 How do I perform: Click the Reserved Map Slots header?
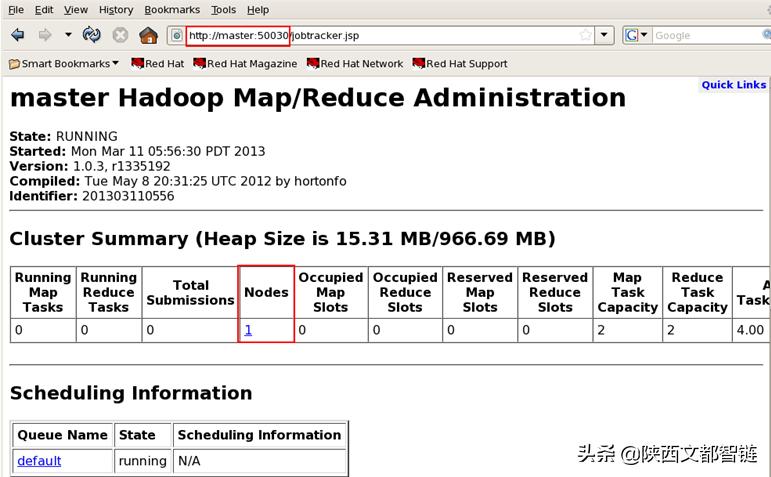[480, 292]
